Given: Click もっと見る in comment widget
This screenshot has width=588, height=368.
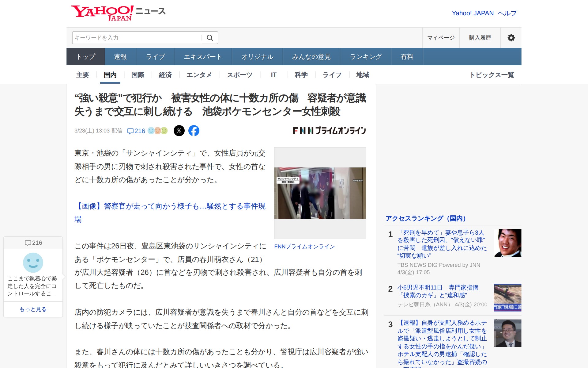Looking at the screenshot, I should click(x=33, y=309).
